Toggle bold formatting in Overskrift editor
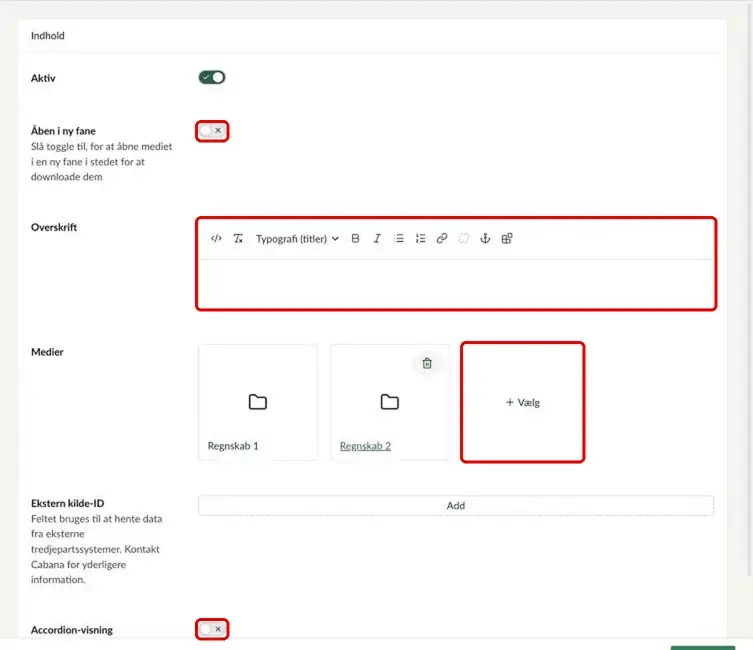 point(355,239)
